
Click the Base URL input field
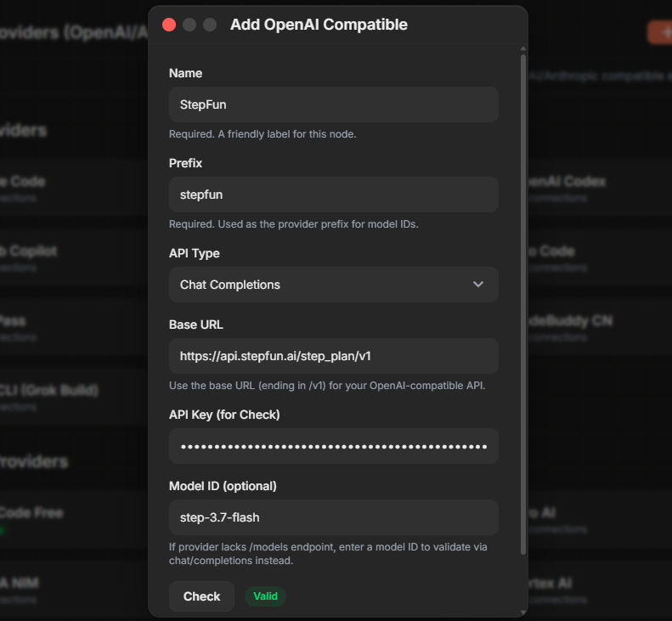pos(333,356)
